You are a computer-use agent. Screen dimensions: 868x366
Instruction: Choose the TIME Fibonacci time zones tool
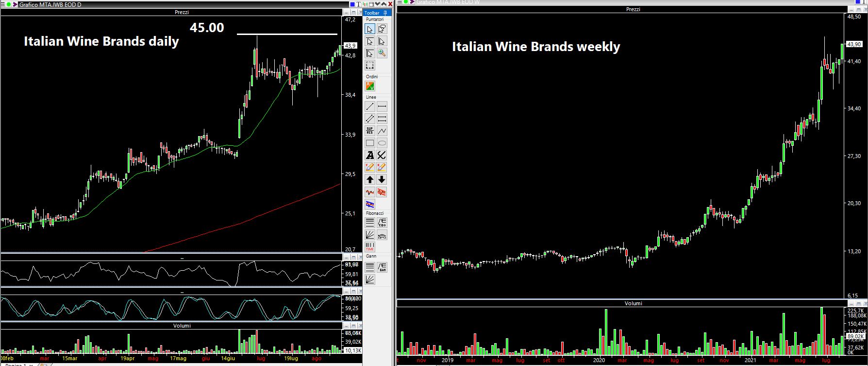pos(370,247)
